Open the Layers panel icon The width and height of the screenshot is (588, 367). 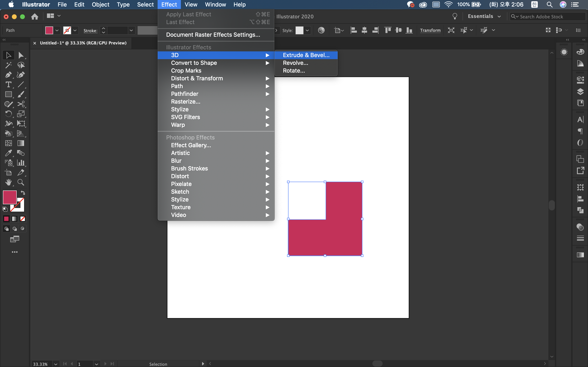(x=580, y=92)
